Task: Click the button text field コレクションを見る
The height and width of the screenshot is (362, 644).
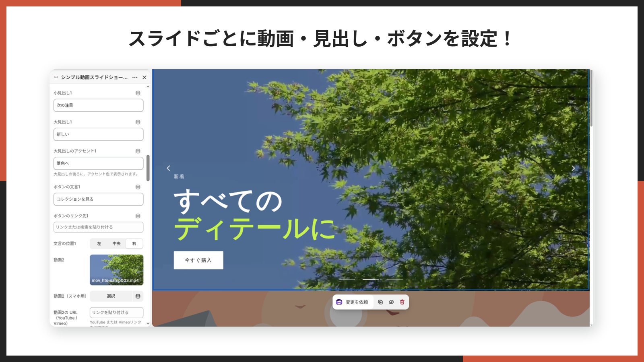Action: (98, 199)
